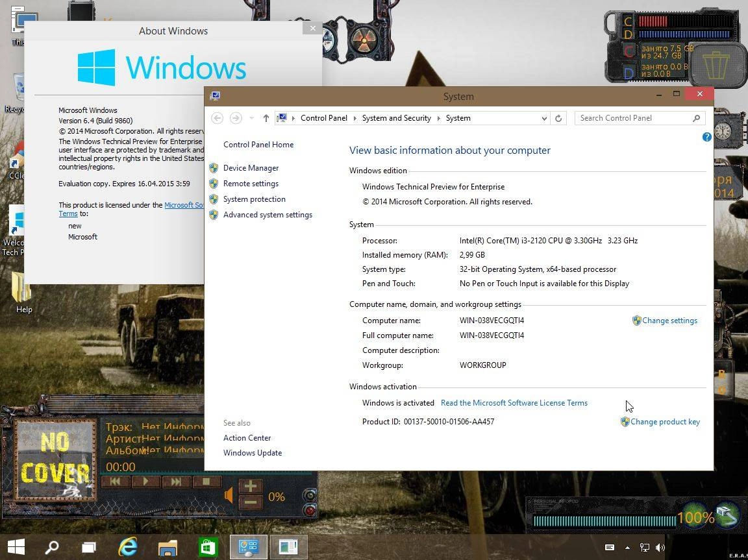Open Task View on the taskbar
The height and width of the screenshot is (560, 748).
(x=89, y=546)
